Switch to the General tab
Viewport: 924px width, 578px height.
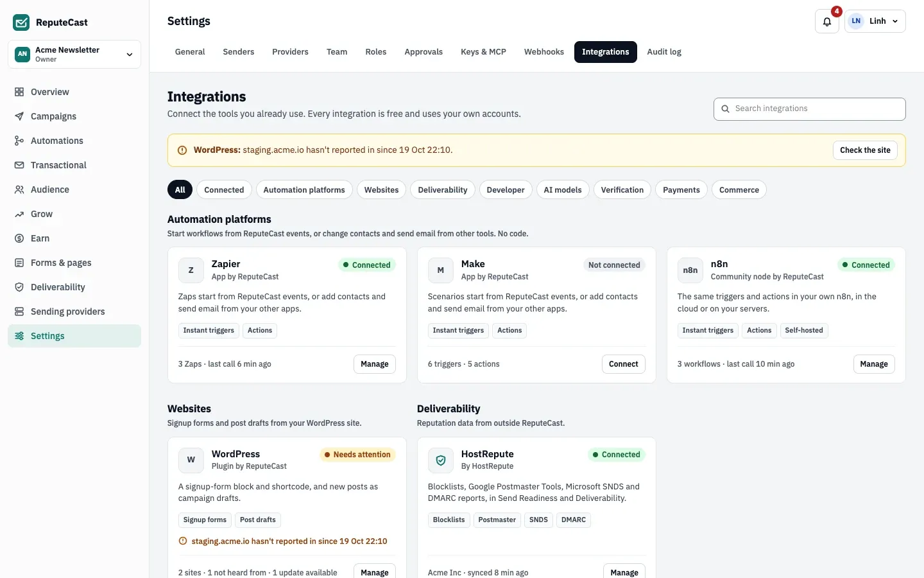coord(190,52)
